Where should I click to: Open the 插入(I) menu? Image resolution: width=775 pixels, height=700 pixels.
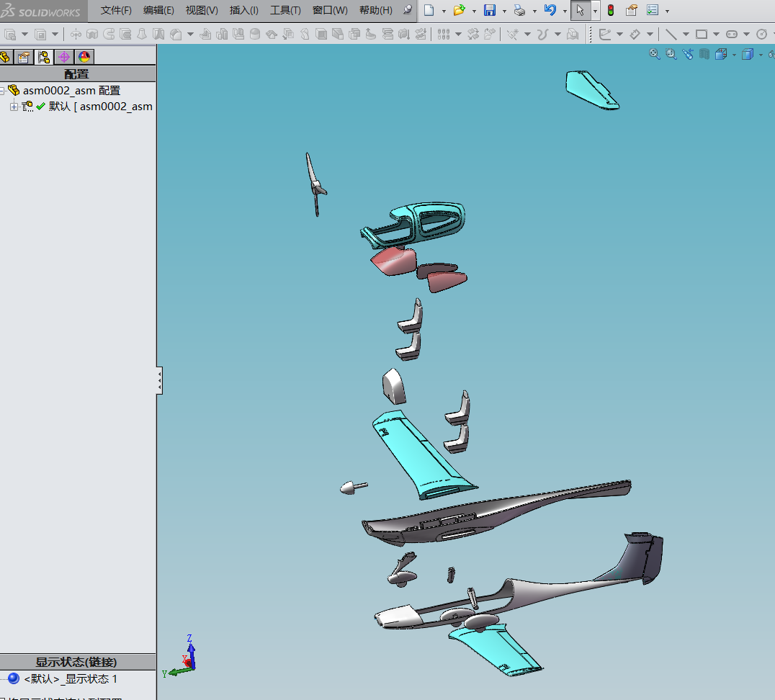(x=244, y=10)
